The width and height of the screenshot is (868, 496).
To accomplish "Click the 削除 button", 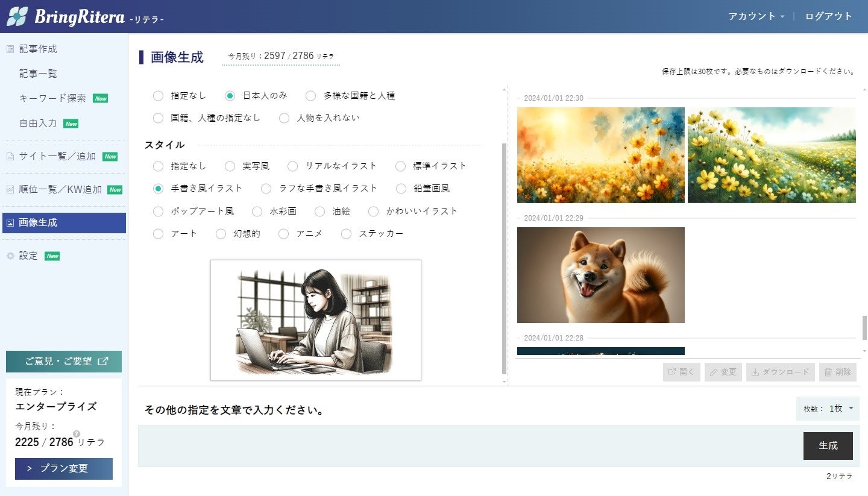I will click(838, 372).
